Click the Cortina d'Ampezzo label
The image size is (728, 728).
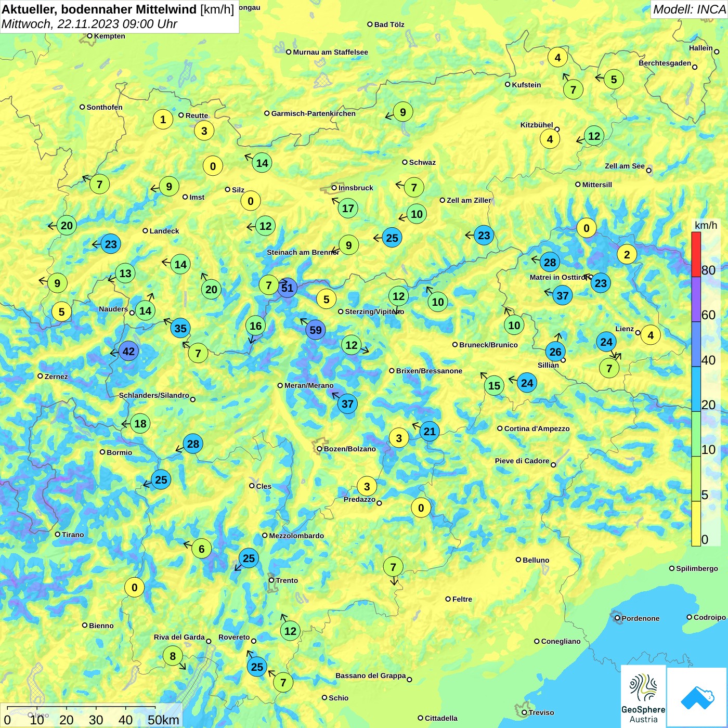point(537,428)
